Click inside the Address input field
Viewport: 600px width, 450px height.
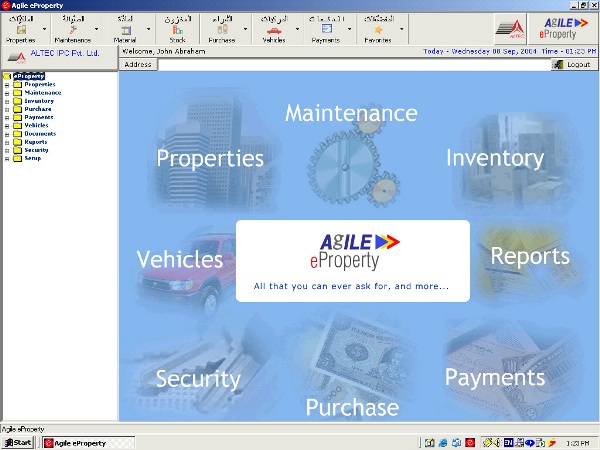coord(354,65)
